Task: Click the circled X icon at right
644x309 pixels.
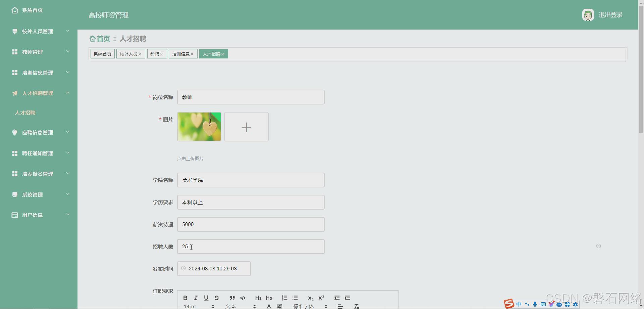Action: tap(598, 246)
